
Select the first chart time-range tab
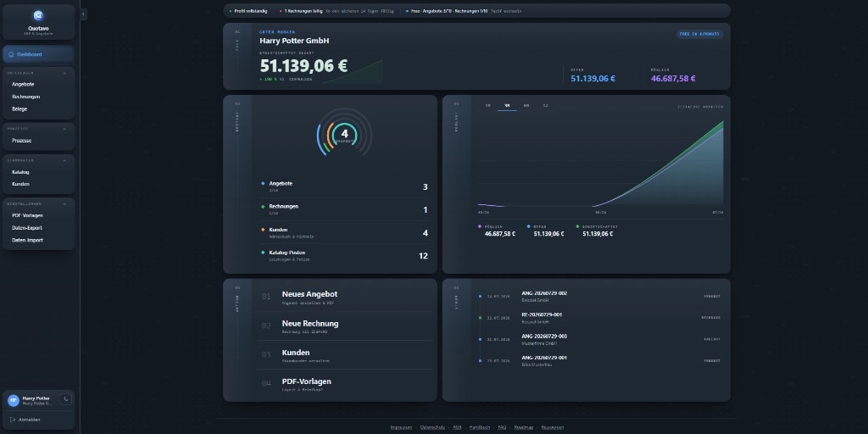pyautogui.click(x=487, y=105)
